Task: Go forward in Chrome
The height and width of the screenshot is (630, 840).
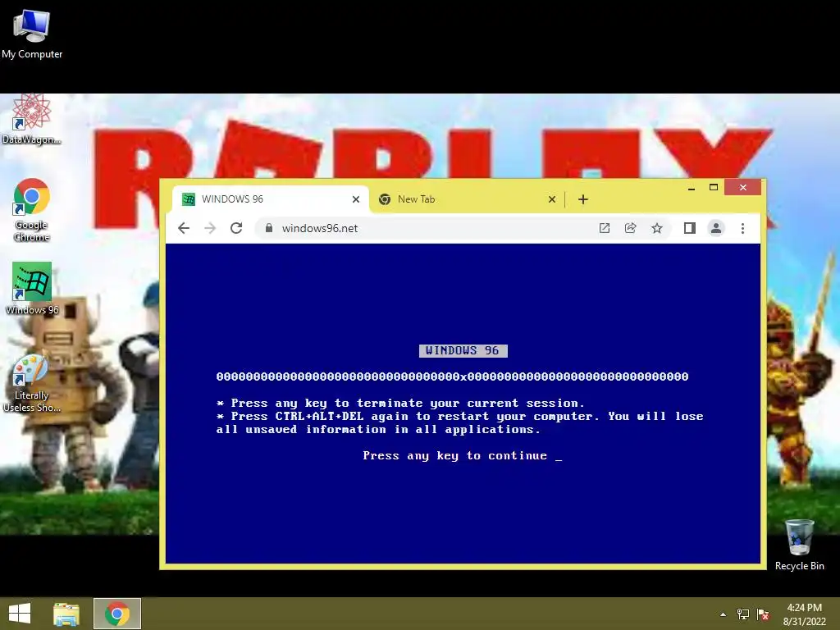Action: [210, 228]
